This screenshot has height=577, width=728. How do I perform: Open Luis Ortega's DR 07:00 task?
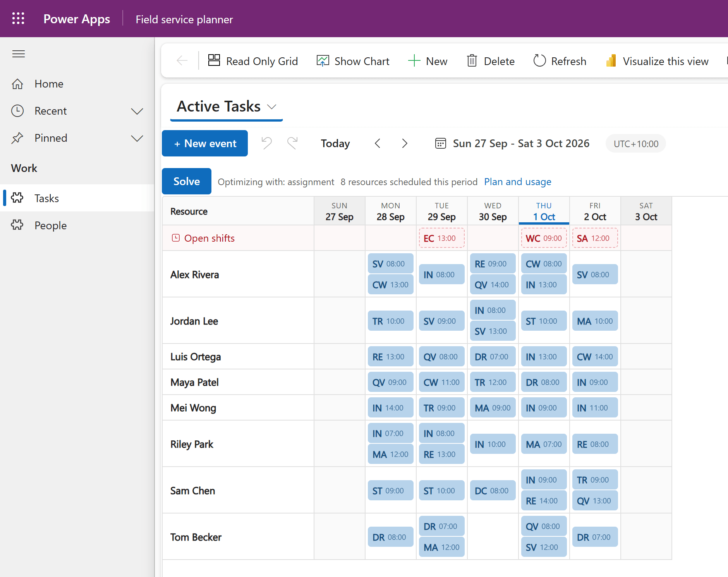493,357
